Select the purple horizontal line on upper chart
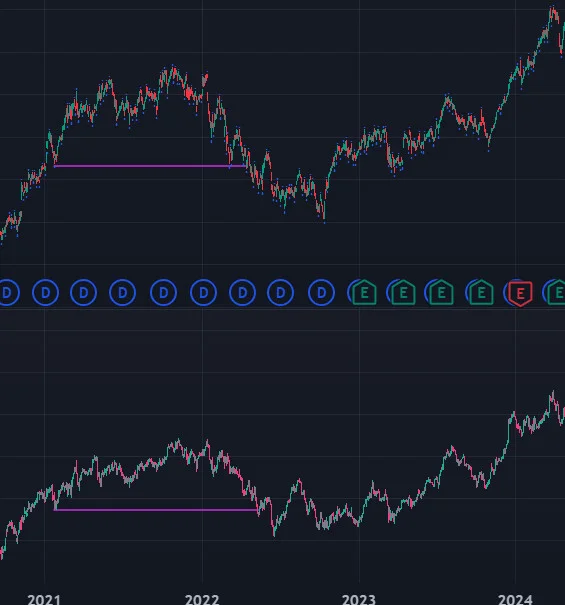565x605 pixels. coord(150,166)
